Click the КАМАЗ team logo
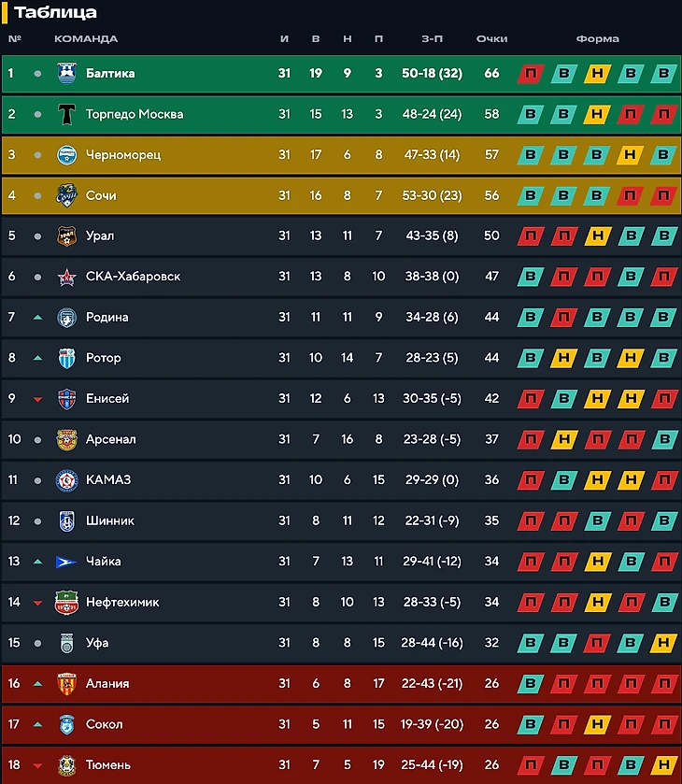Viewport: 682px width, 784px height. (66, 480)
